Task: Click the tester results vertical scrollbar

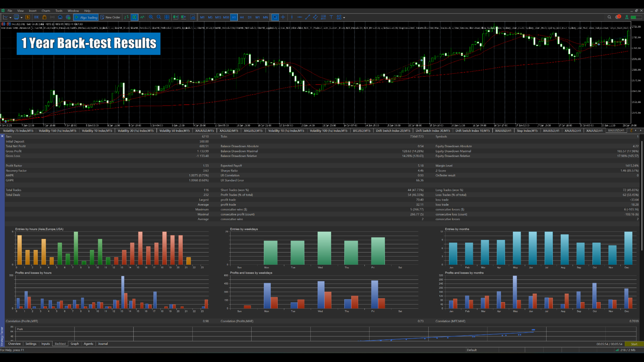Action: (642, 194)
